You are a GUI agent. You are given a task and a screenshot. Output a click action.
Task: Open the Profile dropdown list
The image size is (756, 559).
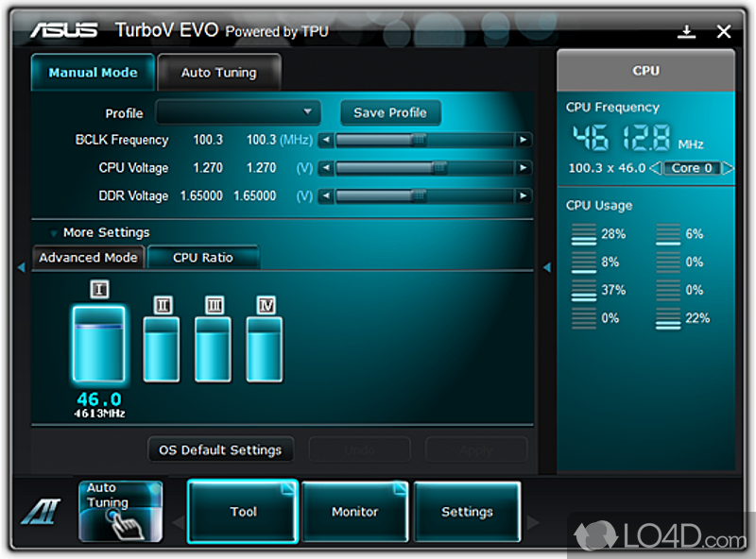[238, 112]
